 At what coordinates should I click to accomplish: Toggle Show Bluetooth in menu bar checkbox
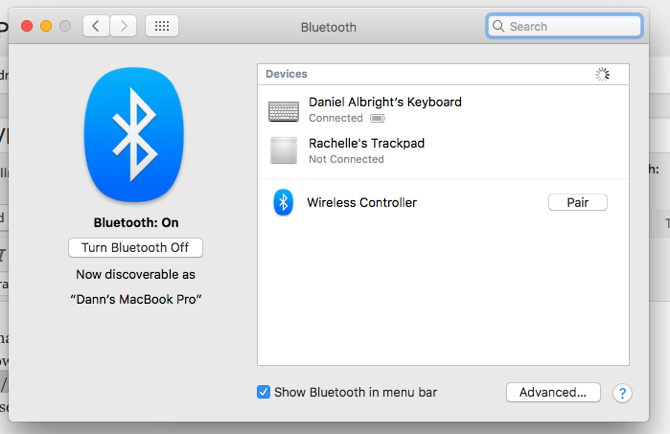pos(264,392)
